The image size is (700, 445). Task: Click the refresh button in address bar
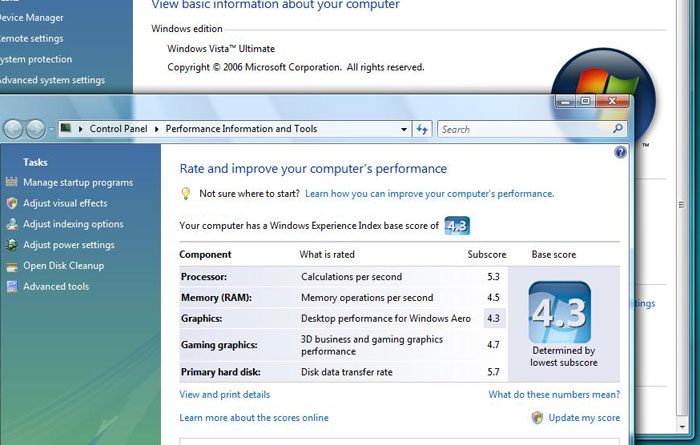tap(422, 129)
